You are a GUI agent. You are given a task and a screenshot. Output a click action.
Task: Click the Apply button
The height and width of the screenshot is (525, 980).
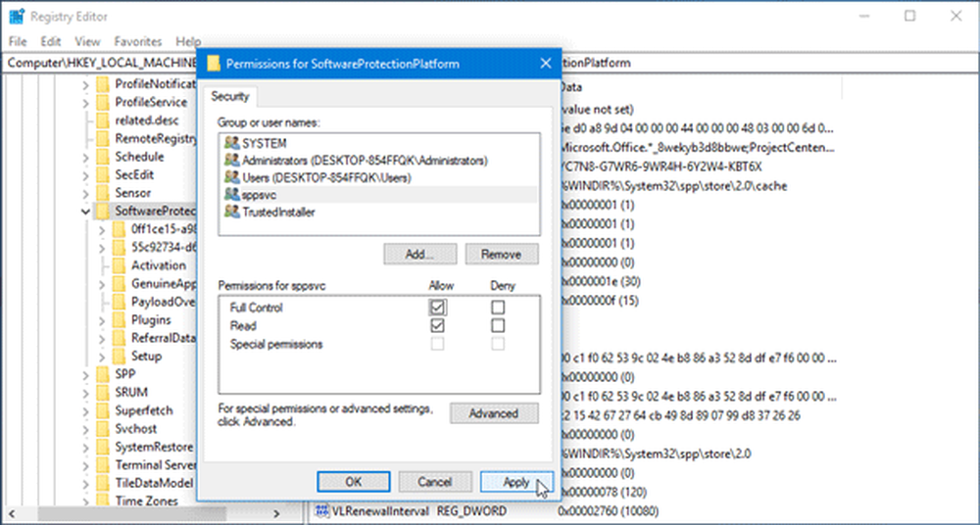(515, 482)
